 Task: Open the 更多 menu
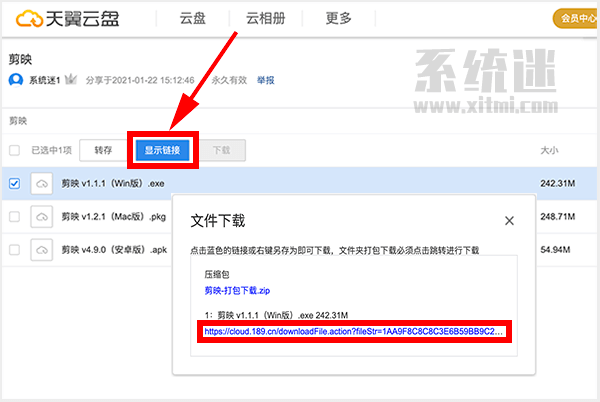339,18
